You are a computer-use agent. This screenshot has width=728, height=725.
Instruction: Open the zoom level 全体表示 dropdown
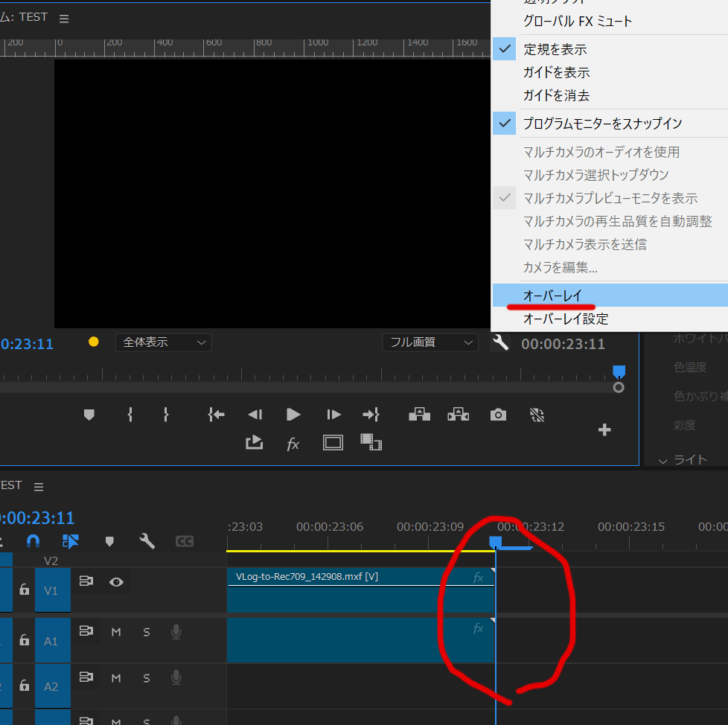click(164, 342)
